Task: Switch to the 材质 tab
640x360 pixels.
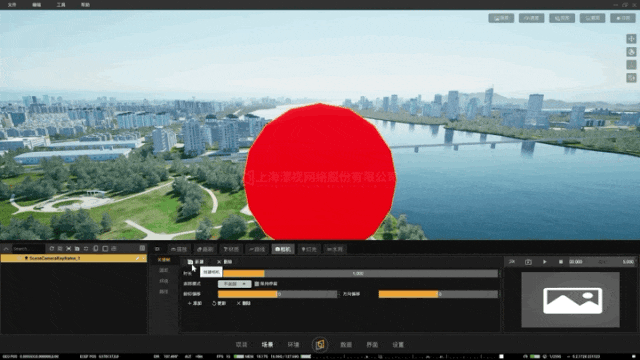Action: (231, 249)
